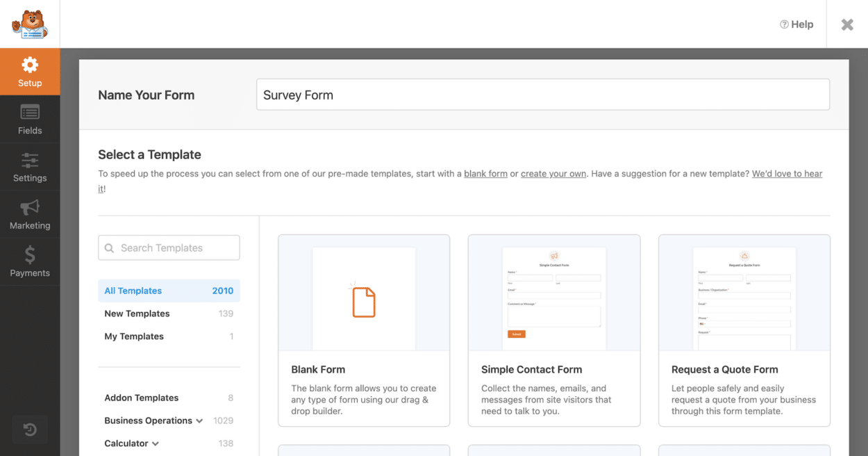Click the revision history icon at bottom left

coord(30,430)
